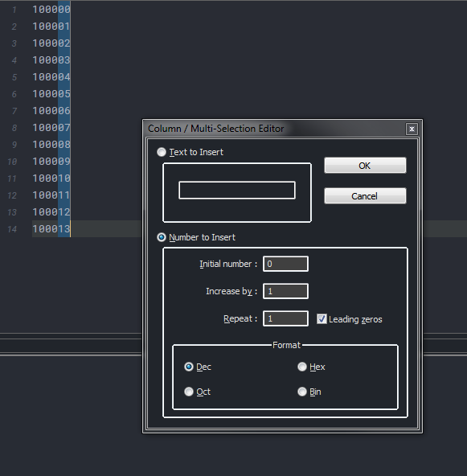Click line number 14 in the margin
This screenshot has height=476, width=467.
coord(12,229)
